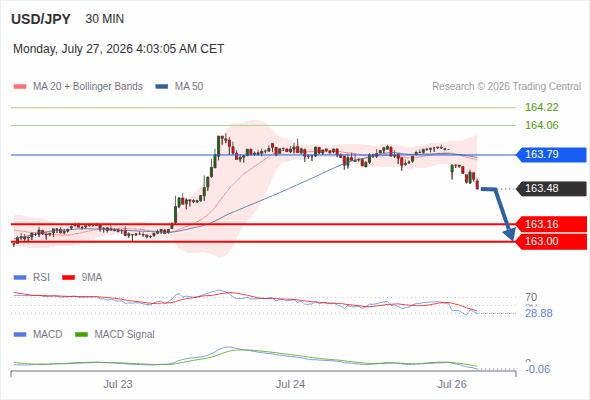Click the Jul 23 date axis label
Screen dimensions: 590x400
tap(118, 385)
